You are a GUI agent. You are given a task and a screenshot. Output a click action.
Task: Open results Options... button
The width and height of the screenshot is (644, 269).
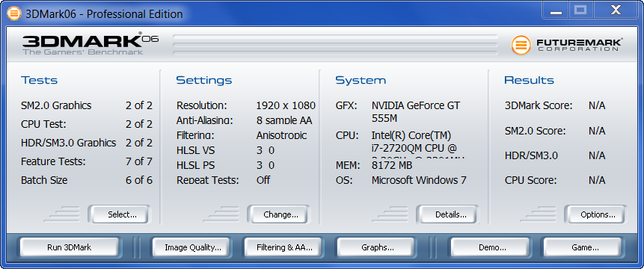[595, 214]
